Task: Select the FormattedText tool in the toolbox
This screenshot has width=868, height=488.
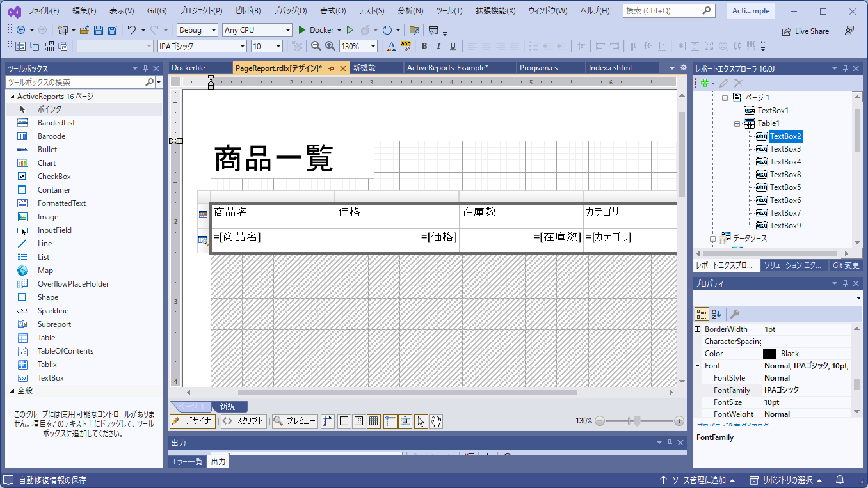Action: point(84,203)
